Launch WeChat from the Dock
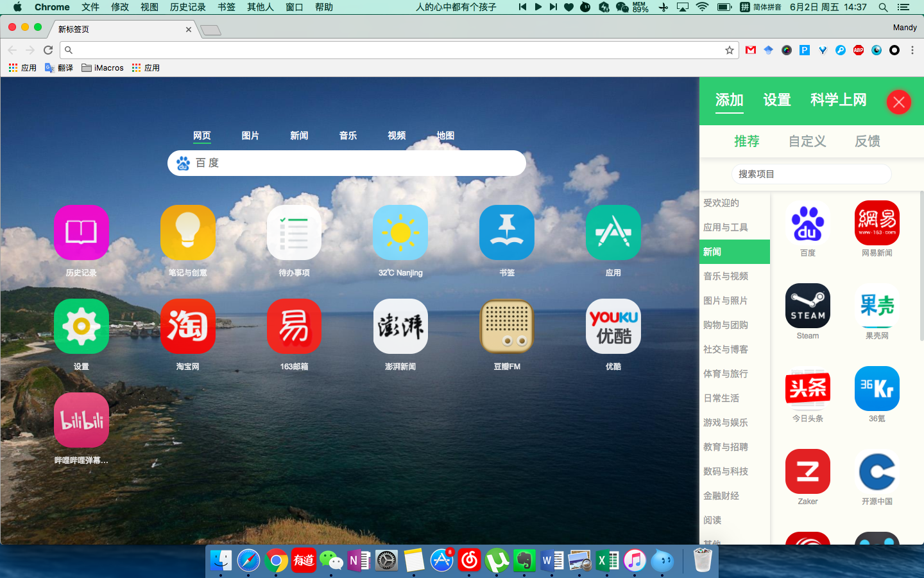The width and height of the screenshot is (924, 578). 331,561
